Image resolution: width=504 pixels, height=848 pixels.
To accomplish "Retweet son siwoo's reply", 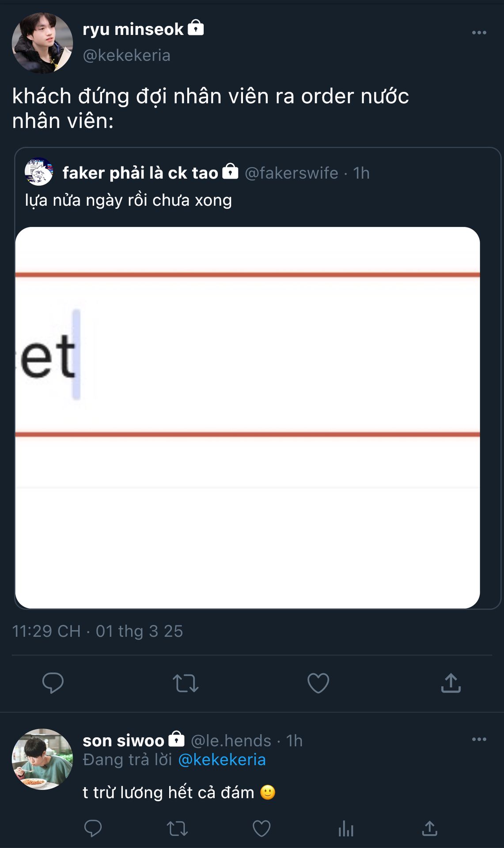I will 177,829.
